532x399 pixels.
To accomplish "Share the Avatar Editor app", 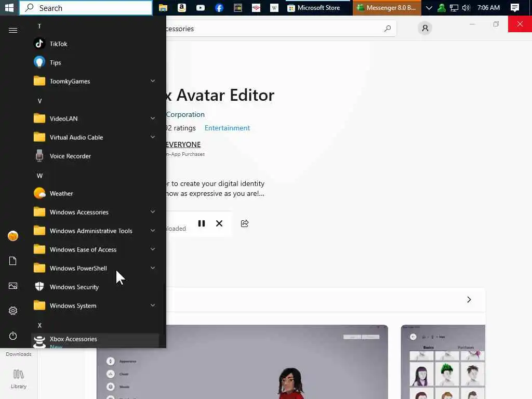I will pos(245,223).
